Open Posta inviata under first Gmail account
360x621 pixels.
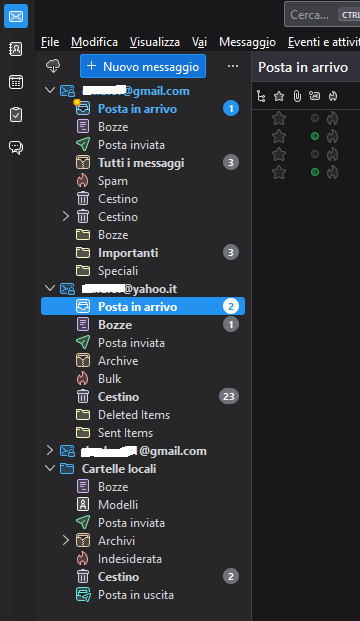(x=143, y=145)
